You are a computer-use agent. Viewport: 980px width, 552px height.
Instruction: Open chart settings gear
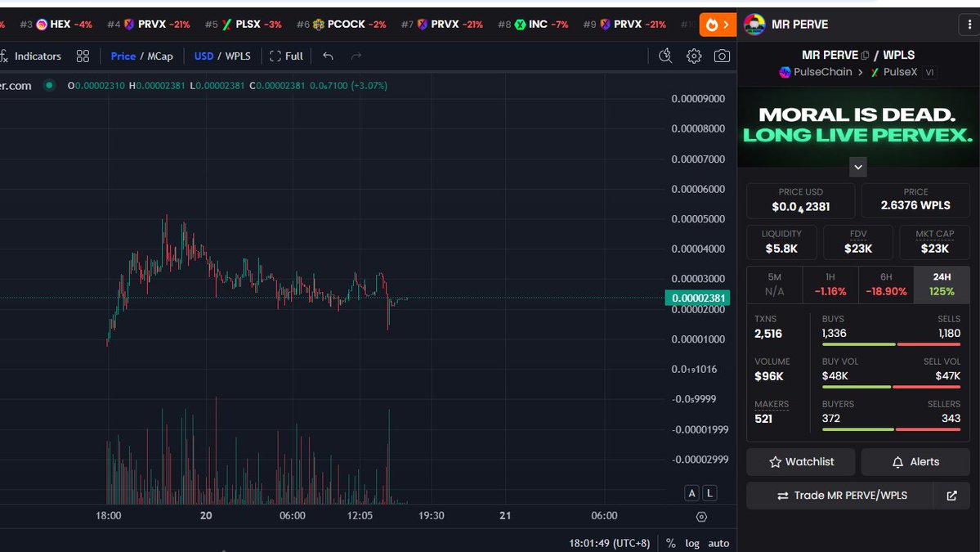point(694,56)
